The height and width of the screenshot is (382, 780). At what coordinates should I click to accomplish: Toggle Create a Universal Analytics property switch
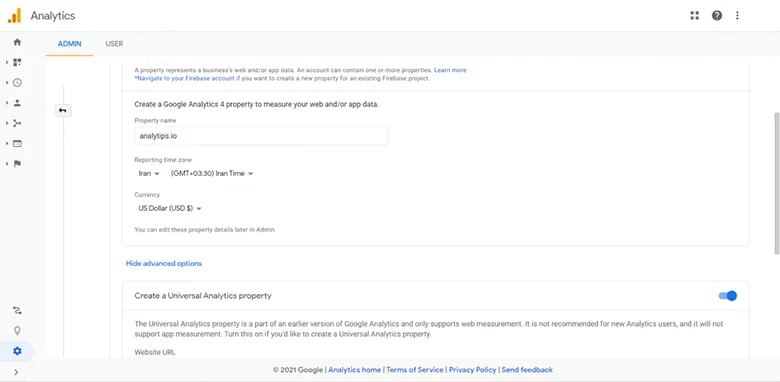tap(727, 296)
